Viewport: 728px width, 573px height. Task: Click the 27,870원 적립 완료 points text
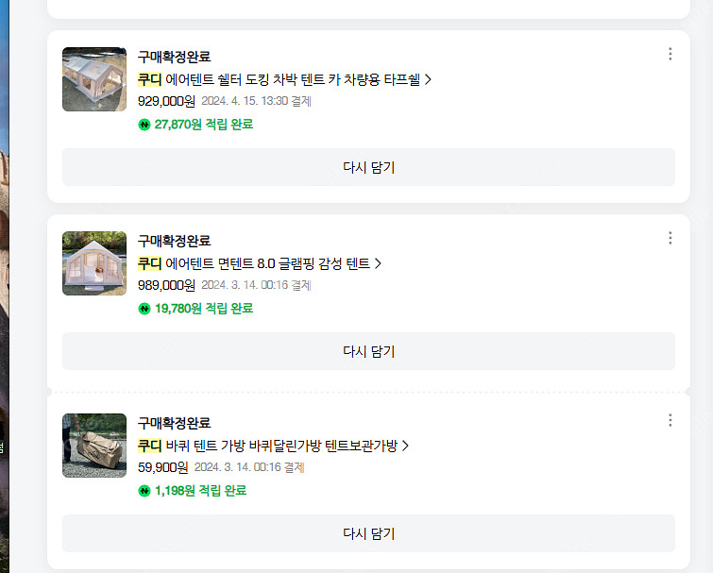pos(204,125)
